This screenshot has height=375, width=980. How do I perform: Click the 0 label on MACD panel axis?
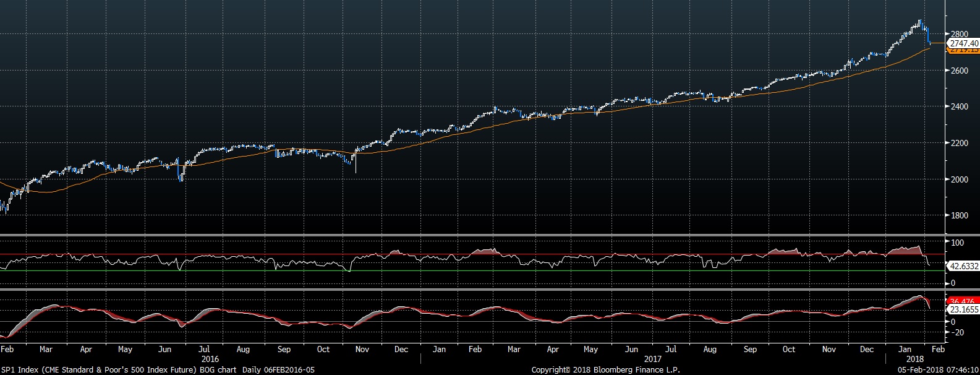(x=953, y=322)
